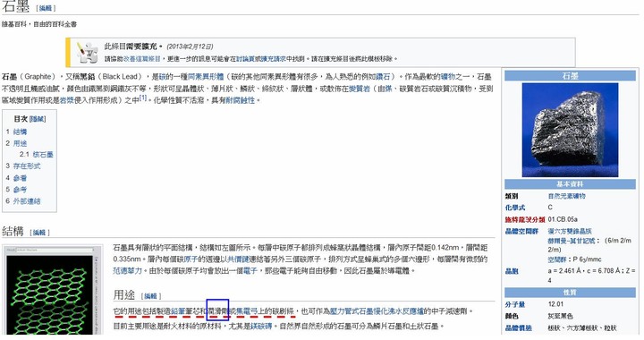
Task: Jump to contents item 1 結構
Action: tap(20, 132)
